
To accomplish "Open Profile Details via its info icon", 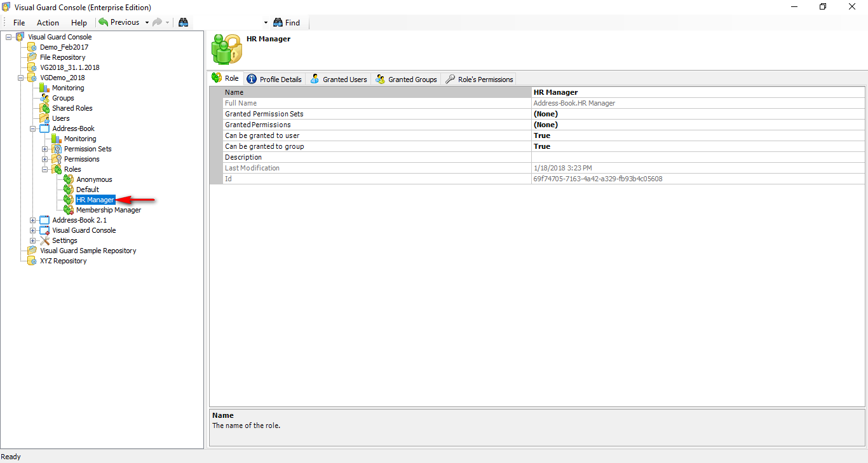I will tap(252, 79).
